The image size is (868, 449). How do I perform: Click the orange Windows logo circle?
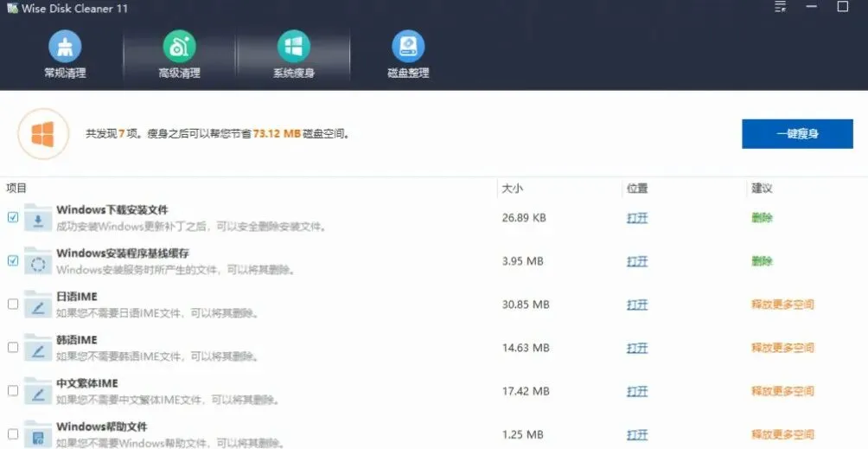pyautogui.click(x=43, y=134)
